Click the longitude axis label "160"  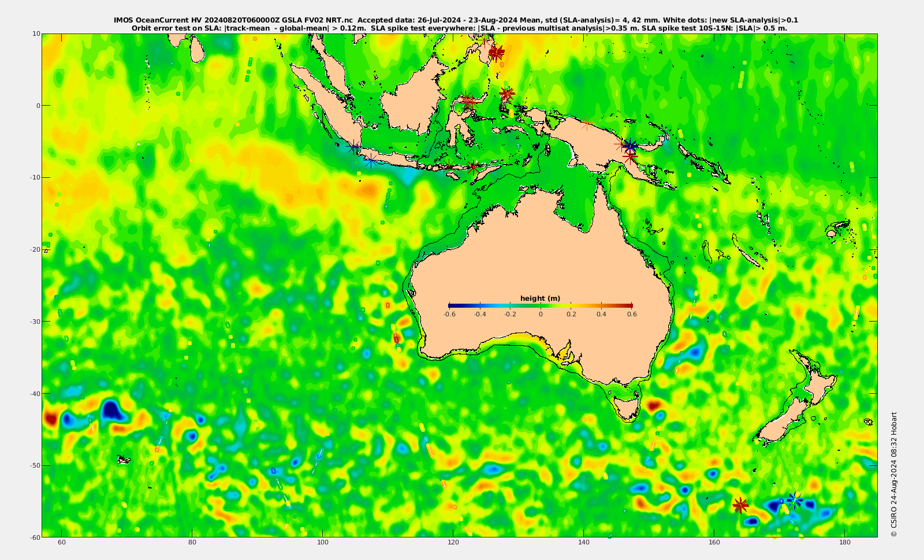(714, 543)
